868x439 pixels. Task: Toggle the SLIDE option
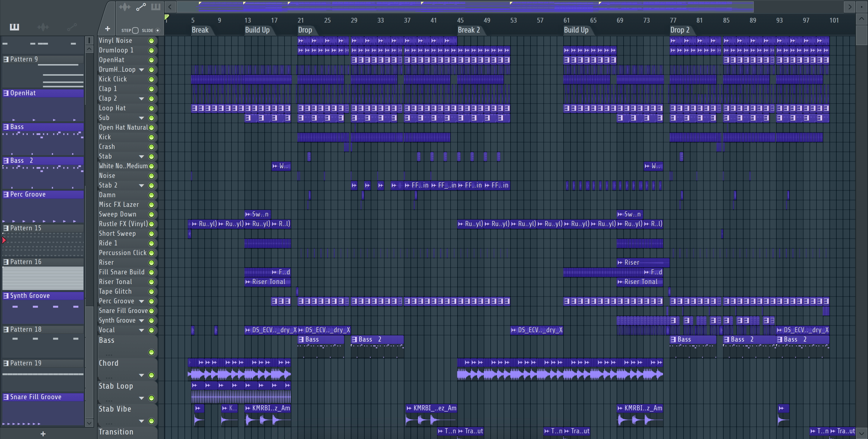157,30
